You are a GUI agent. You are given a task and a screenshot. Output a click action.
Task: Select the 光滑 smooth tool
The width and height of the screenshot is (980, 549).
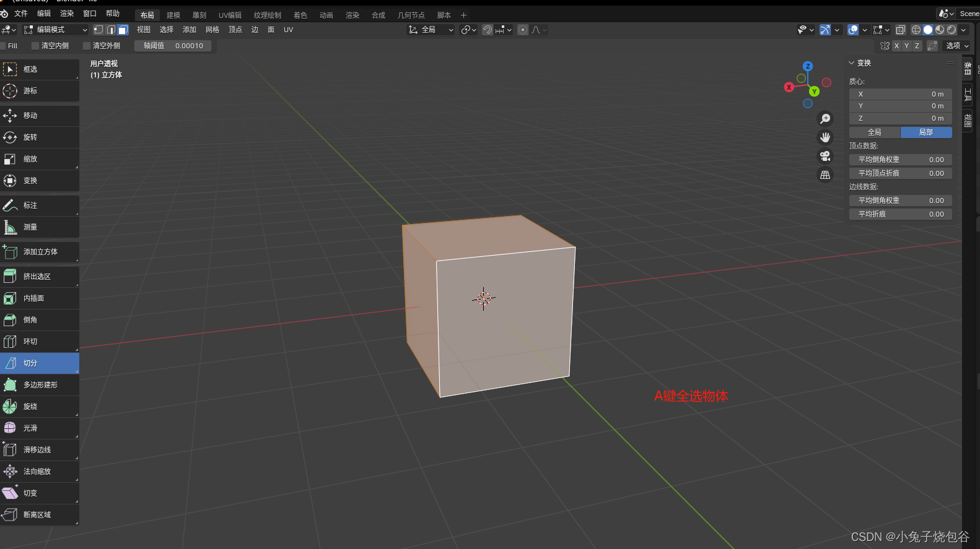click(x=40, y=428)
